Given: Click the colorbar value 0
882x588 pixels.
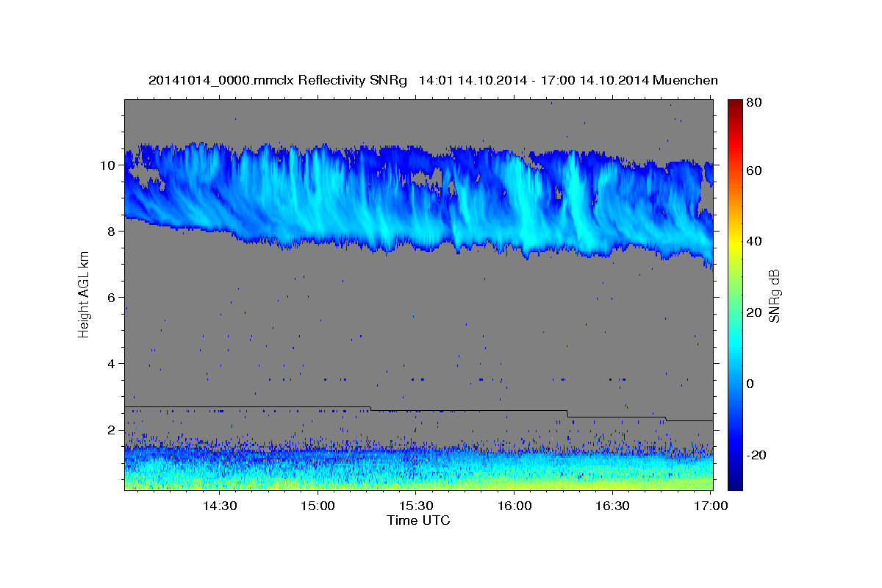Looking at the screenshot, I should 750,384.
